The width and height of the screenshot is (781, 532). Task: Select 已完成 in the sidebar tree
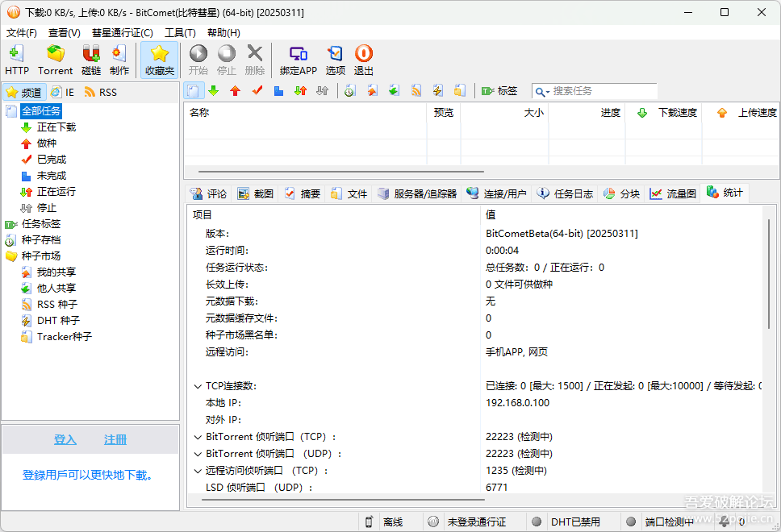(52, 160)
